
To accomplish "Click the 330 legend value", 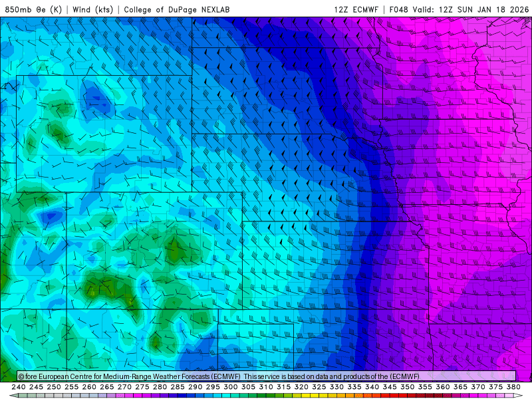I will [336, 387].
